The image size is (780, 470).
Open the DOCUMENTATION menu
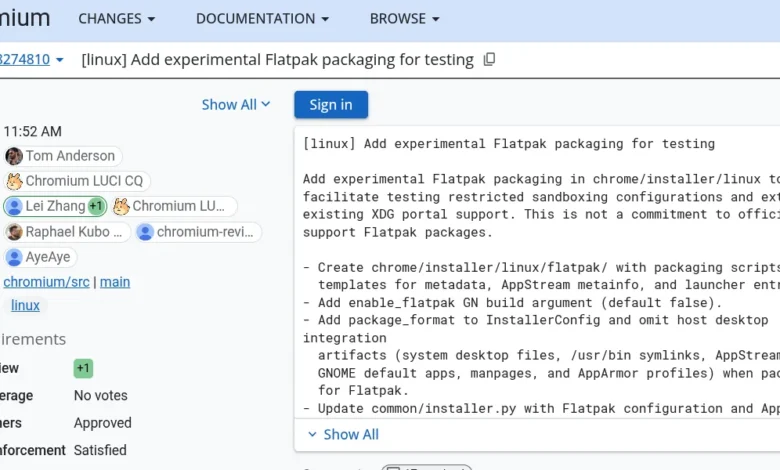[262, 19]
